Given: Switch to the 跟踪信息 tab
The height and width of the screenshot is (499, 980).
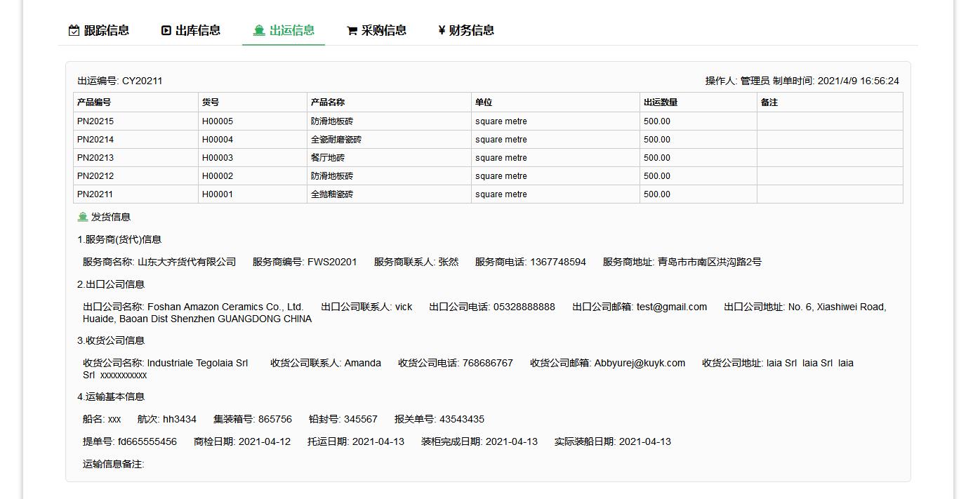Looking at the screenshot, I should click(105, 29).
